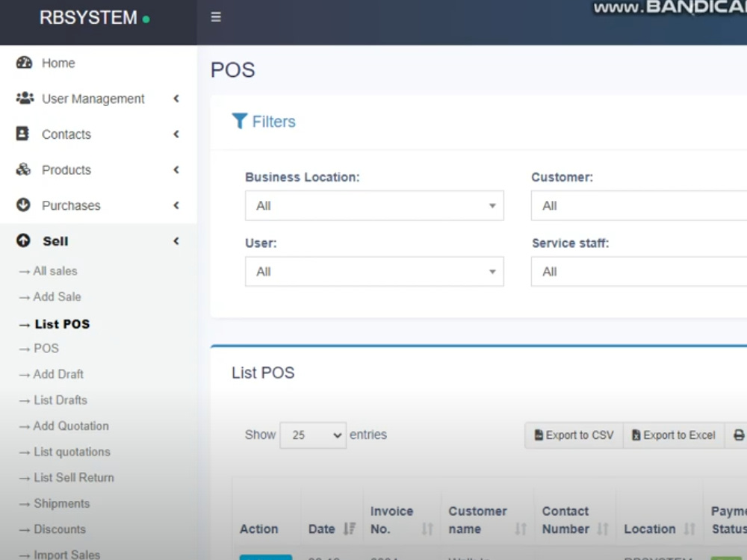The height and width of the screenshot is (560, 747).
Task: Open the POS submenu item
Action: [46, 348]
